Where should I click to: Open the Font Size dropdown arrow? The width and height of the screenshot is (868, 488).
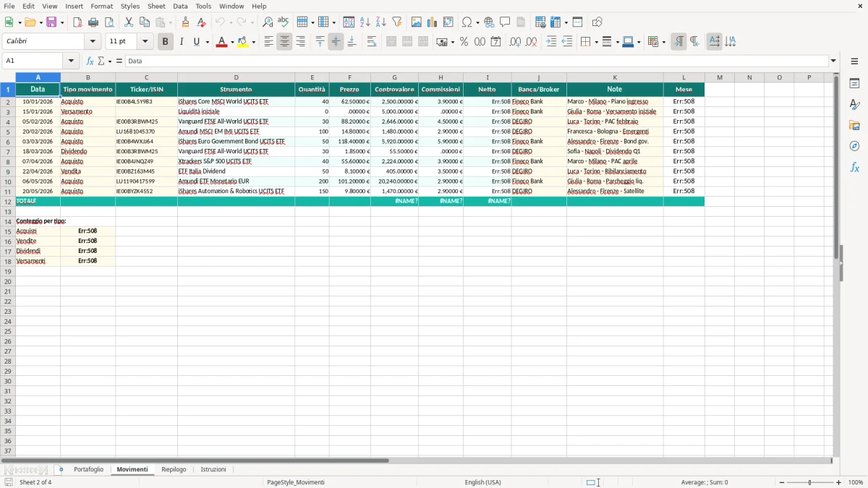click(145, 42)
